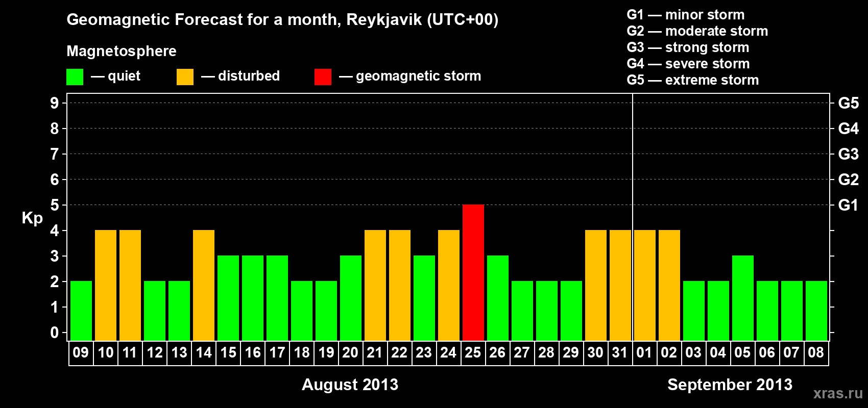
Task: Click date label 27 on the axis
Action: [522, 353]
